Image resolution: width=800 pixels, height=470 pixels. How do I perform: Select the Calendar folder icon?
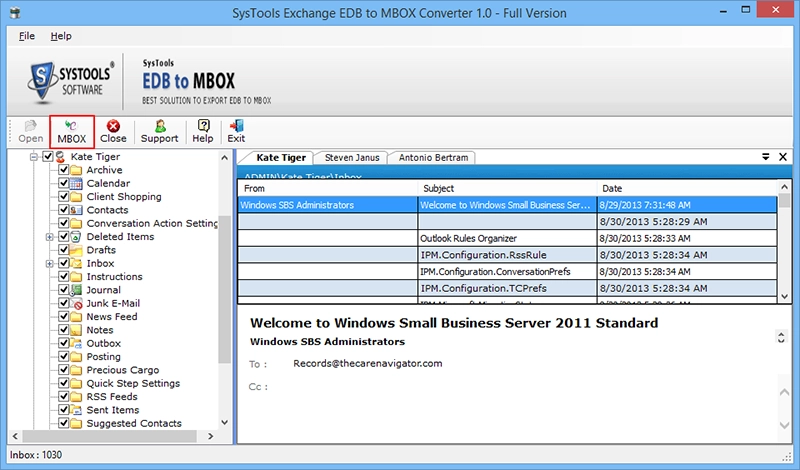(76, 183)
